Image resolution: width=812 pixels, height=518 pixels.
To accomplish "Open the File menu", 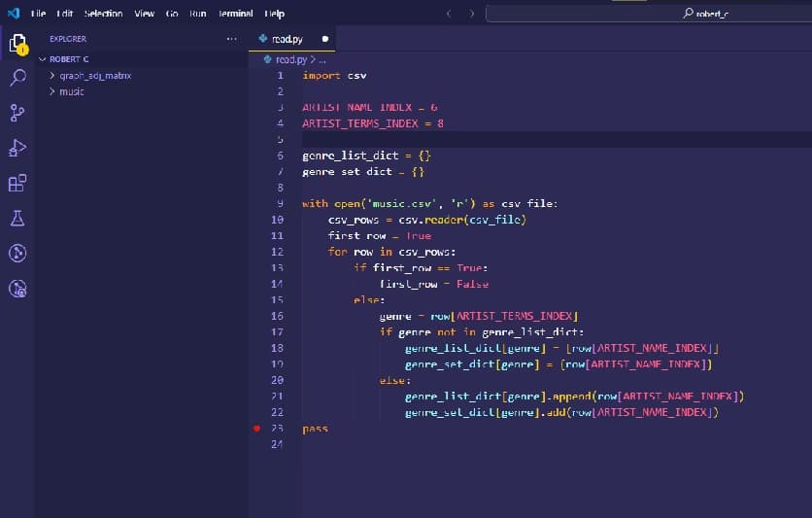I will coord(38,14).
